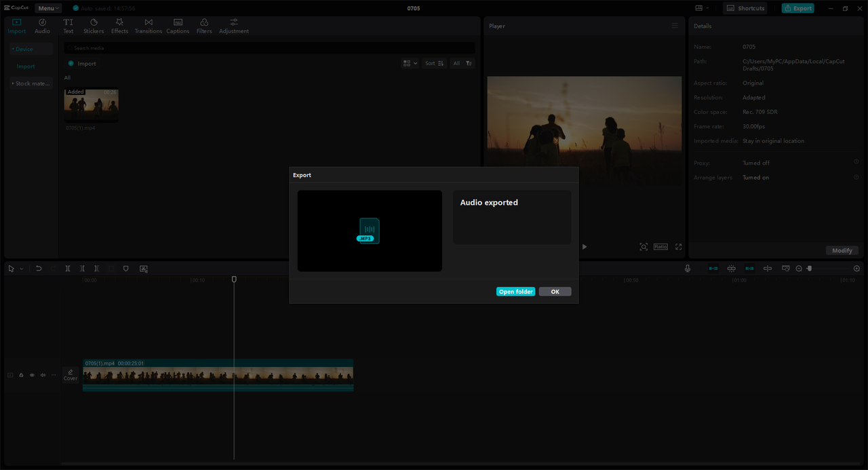
Task: Click the Proxy info icon
Action: pyautogui.click(x=856, y=162)
